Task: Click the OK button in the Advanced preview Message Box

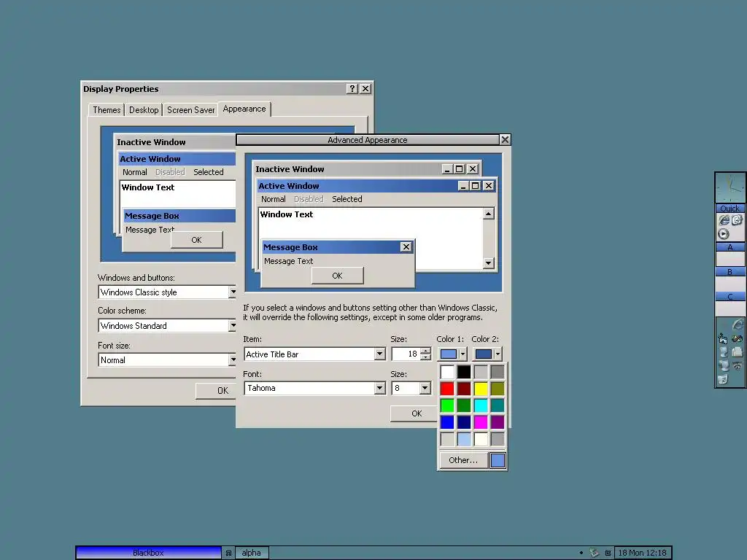Action: [x=337, y=276]
